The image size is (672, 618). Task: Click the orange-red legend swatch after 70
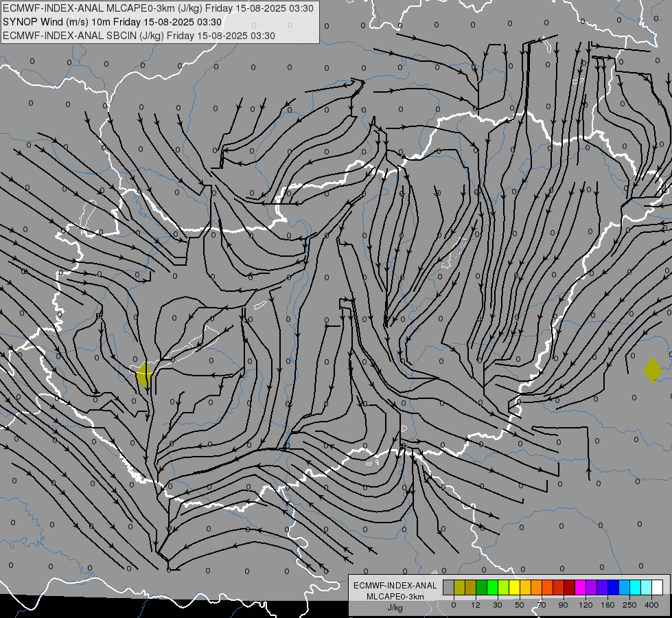tap(548, 587)
